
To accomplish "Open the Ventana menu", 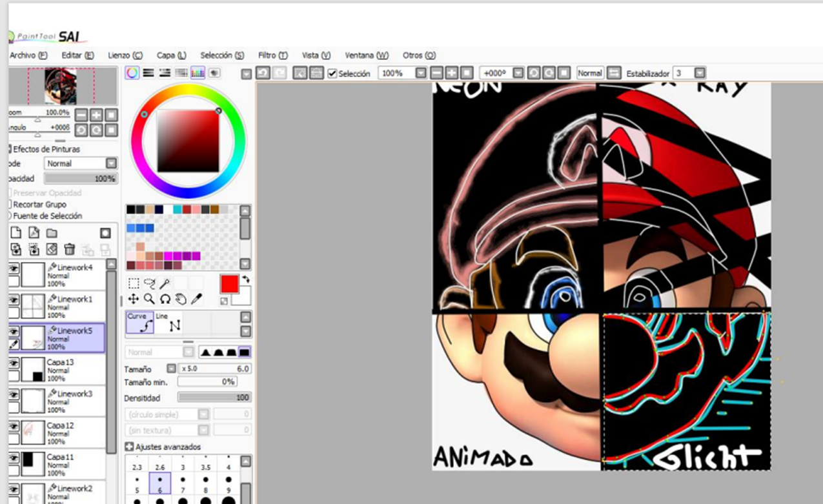I will 367,55.
